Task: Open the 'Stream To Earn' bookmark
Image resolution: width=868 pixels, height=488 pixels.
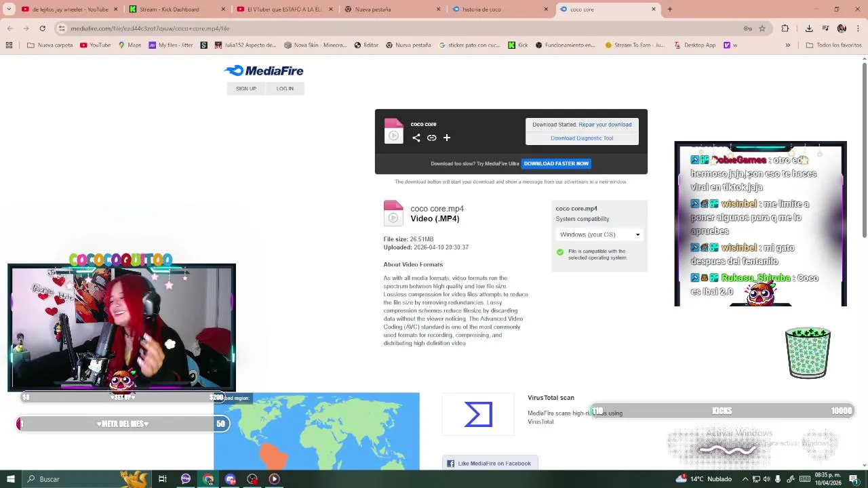Action: pyautogui.click(x=634, y=45)
